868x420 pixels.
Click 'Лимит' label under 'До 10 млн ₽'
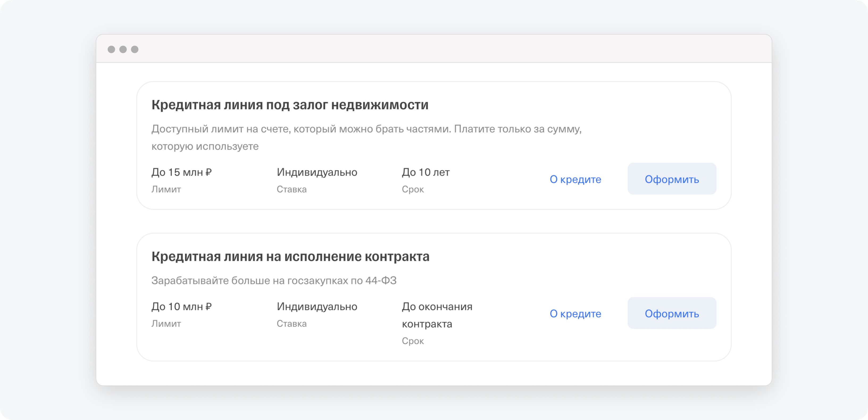[x=166, y=324]
